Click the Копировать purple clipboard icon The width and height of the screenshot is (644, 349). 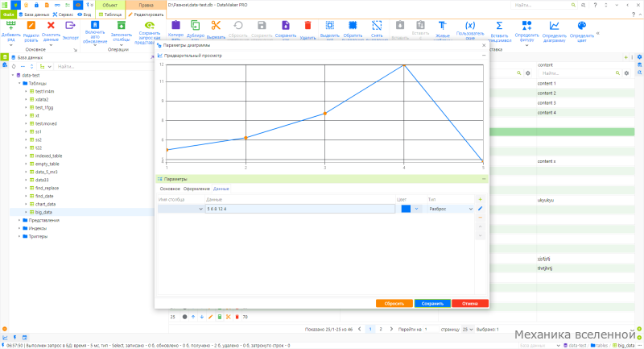(175, 26)
